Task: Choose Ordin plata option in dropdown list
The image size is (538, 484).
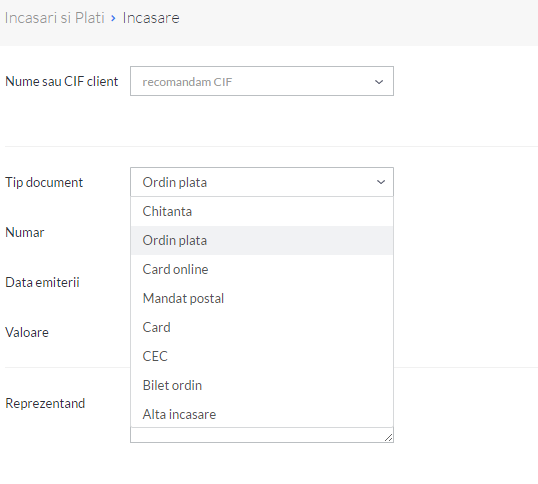Action: click(x=261, y=240)
